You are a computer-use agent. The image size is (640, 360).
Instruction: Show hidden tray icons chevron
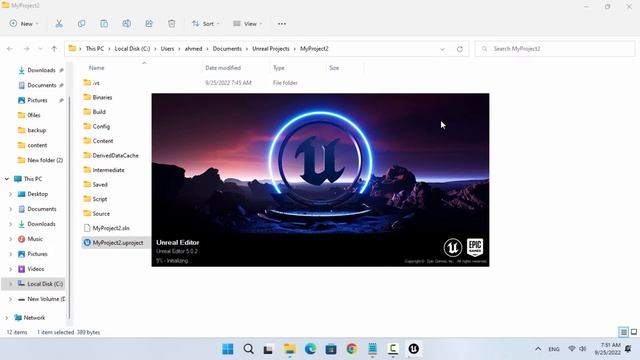coord(538,349)
